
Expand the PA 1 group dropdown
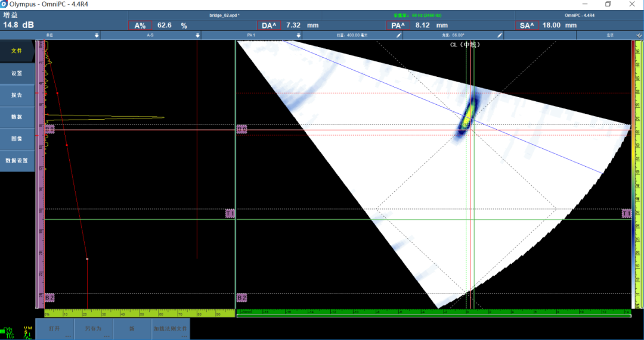coord(299,35)
